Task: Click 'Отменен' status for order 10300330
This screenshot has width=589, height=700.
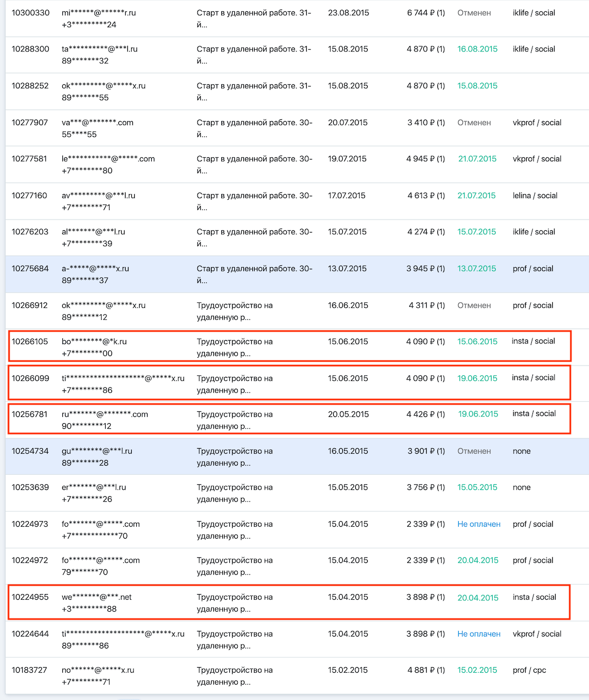Action: [474, 12]
